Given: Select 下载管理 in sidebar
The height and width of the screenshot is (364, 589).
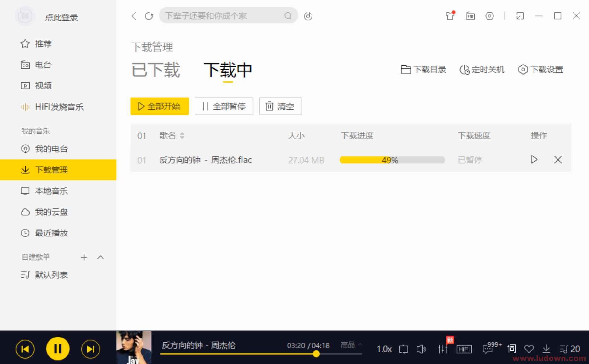Looking at the screenshot, I should click(x=58, y=170).
